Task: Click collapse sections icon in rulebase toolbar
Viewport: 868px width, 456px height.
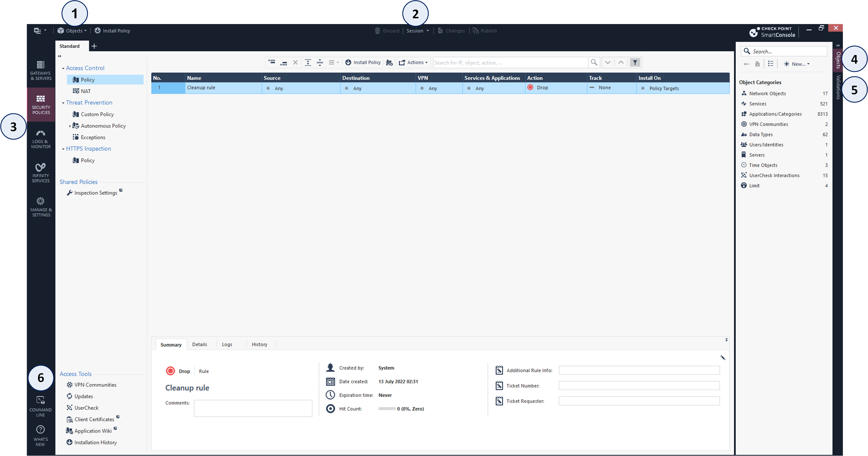Action: coord(320,62)
